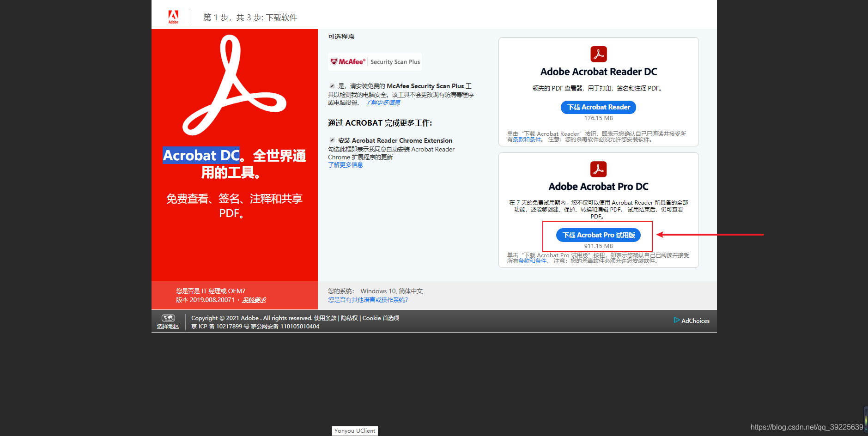Click 您是否有其他语言或操作系统? link
Viewport: 868px width, 436px height.
(368, 300)
